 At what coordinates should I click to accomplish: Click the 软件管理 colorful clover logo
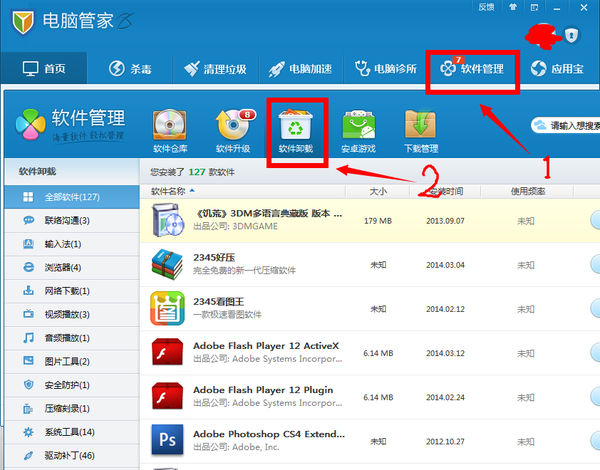point(30,125)
